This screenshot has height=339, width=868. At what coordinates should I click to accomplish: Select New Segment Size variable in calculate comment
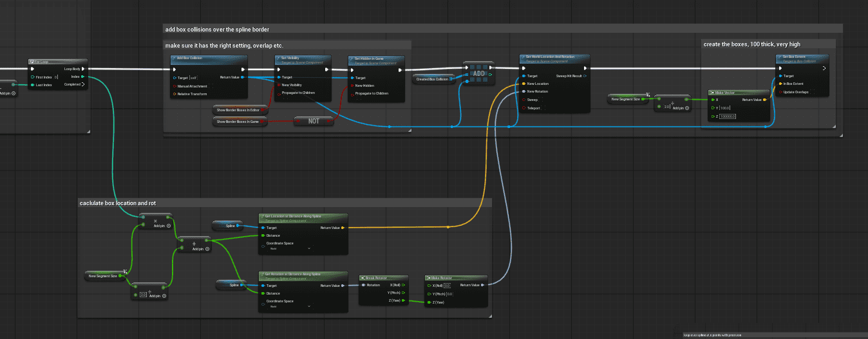coord(105,275)
